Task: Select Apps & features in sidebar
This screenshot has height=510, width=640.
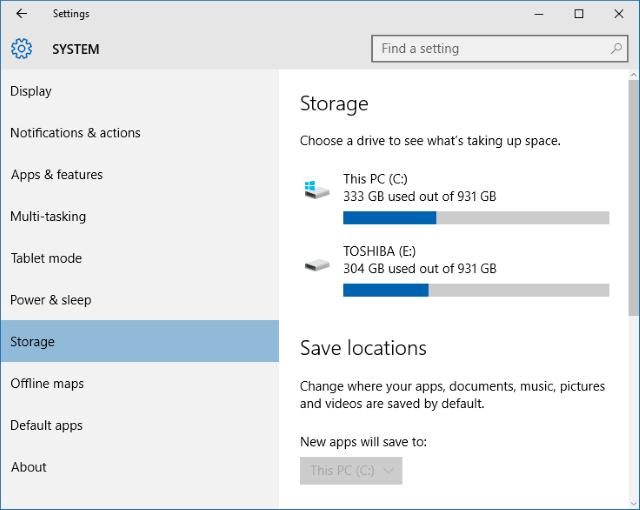Action: click(x=57, y=175)
